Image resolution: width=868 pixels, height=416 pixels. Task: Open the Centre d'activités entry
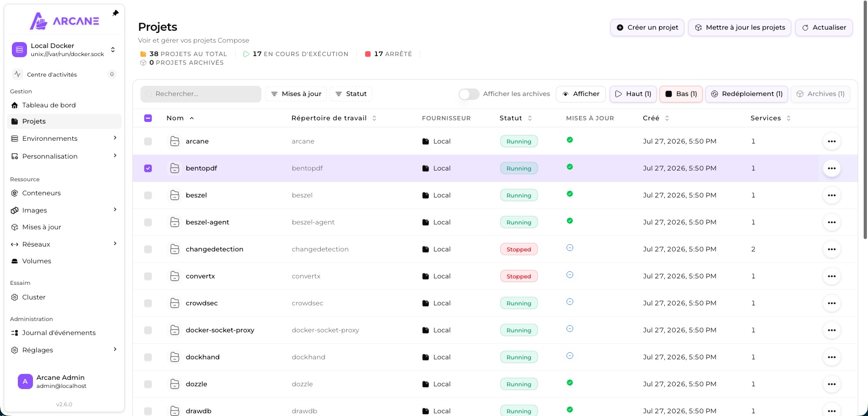(64, 74)
